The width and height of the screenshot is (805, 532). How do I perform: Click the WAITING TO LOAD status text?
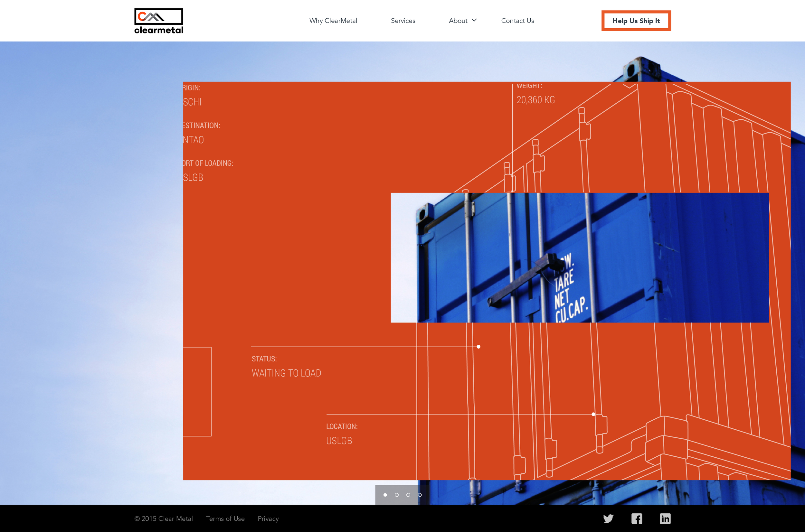(x=287, y=373)
